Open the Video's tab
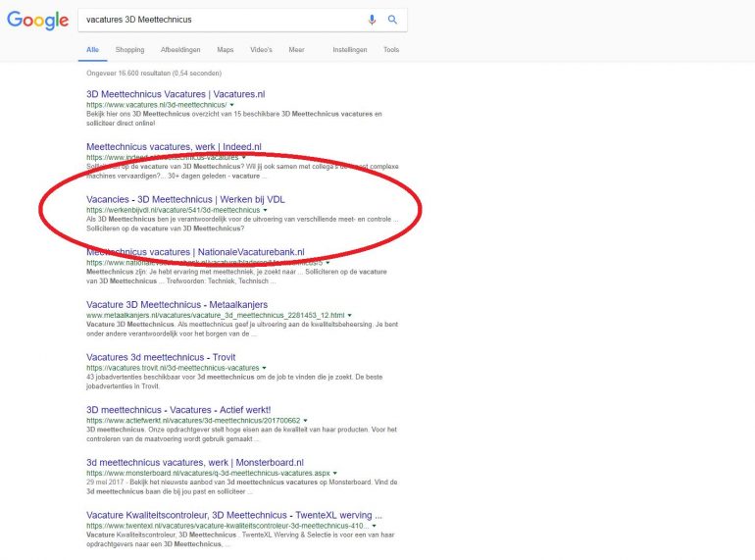755x560 pixels. coord(261,50)
